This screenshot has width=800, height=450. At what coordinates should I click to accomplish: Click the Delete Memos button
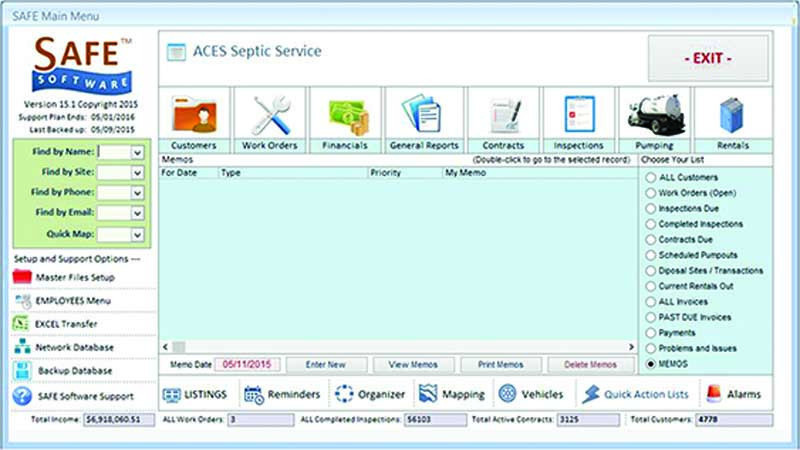tap(590, 364)
